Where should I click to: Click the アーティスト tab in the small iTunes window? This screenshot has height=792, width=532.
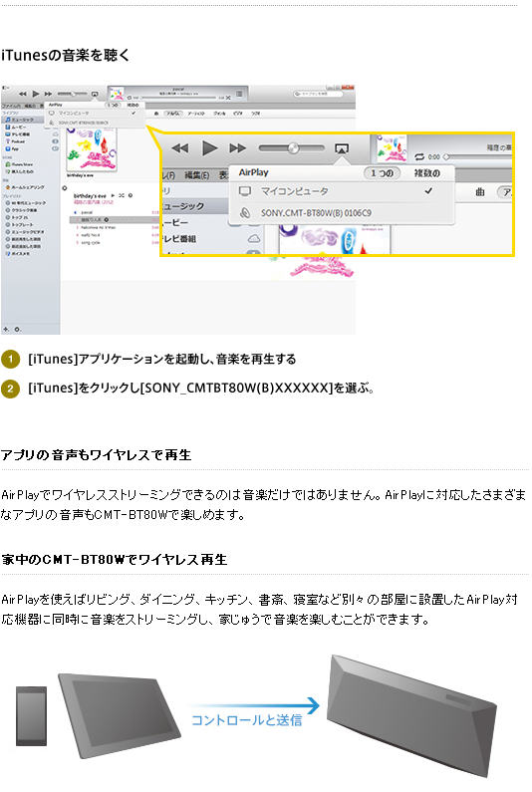[196, 114]
